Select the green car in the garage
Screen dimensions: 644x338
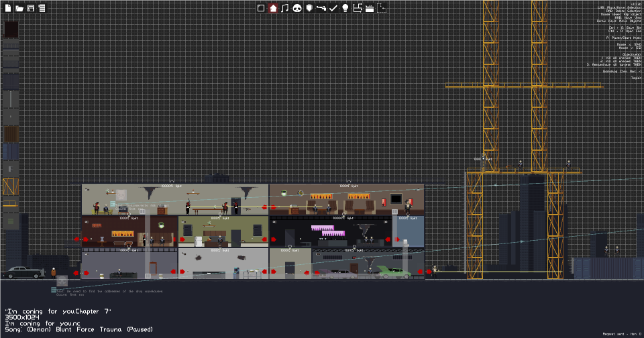[394, 272]
